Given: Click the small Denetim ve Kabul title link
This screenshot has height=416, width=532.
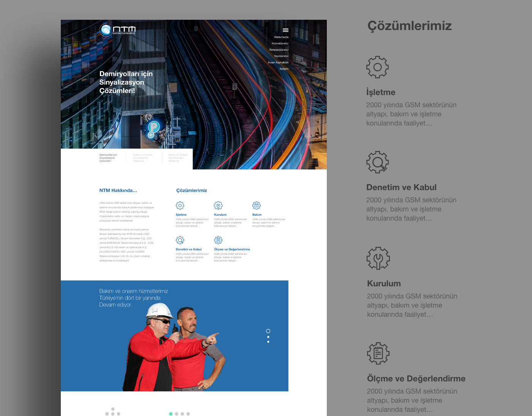Looking at the screenshot, I should 188,249.
